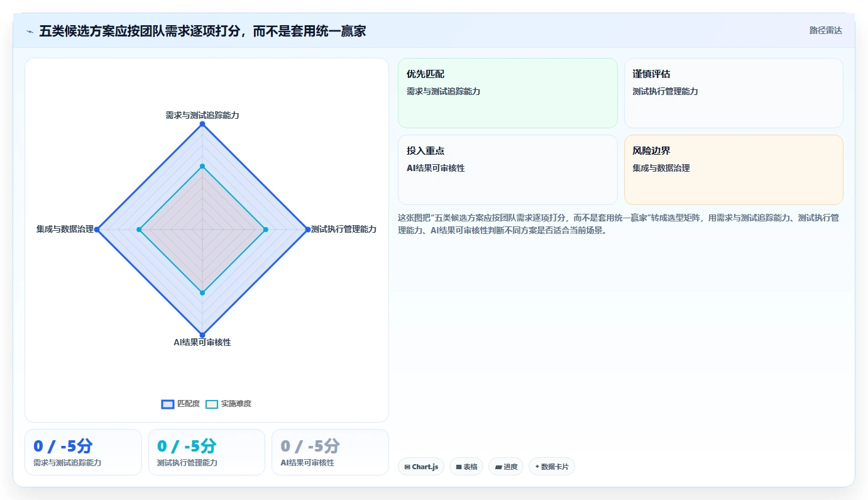This screenshot has height=500, width=868.
Task: Click the blue 匹配度 legend swatch
Action: [168, 404]
